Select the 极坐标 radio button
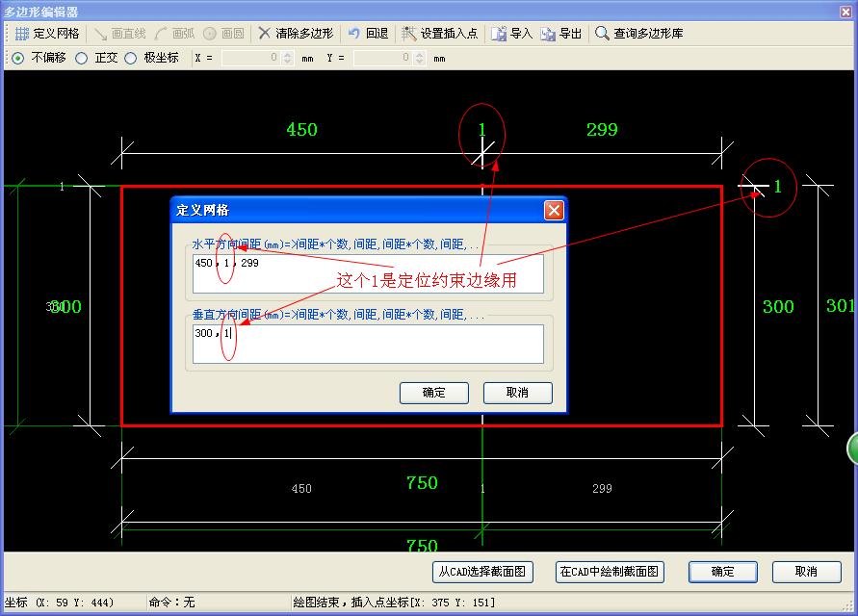This screenshot has height=616, width=858. click(130, 58)
